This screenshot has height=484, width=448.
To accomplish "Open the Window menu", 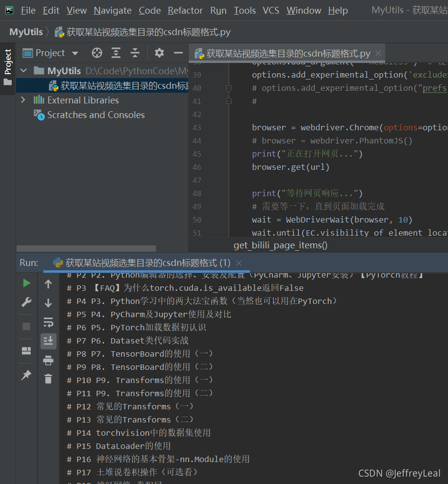I will click(304, 11).
